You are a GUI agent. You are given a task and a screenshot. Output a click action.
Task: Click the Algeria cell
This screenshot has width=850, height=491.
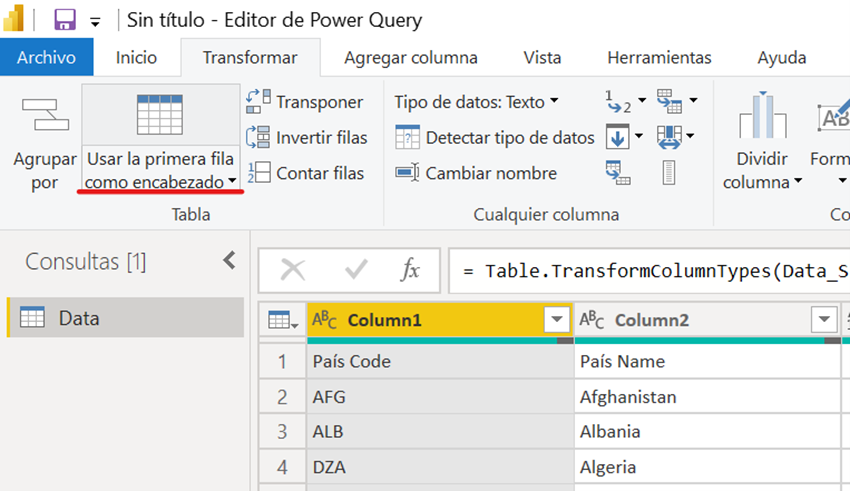pos(707,467)
